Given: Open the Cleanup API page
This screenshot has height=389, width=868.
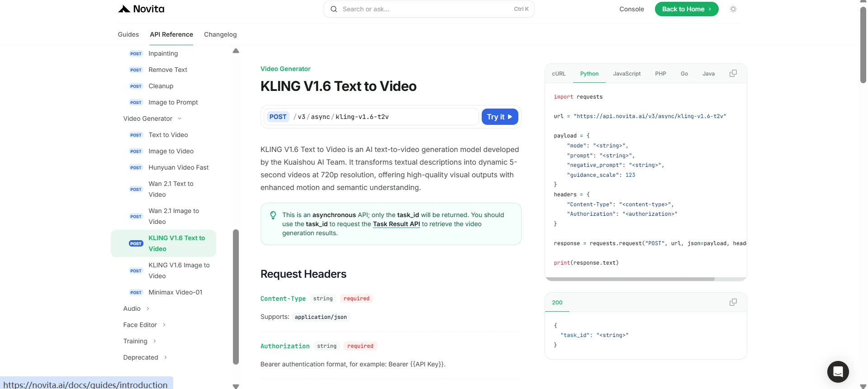Looking at the screenshot, I should 161,86.
